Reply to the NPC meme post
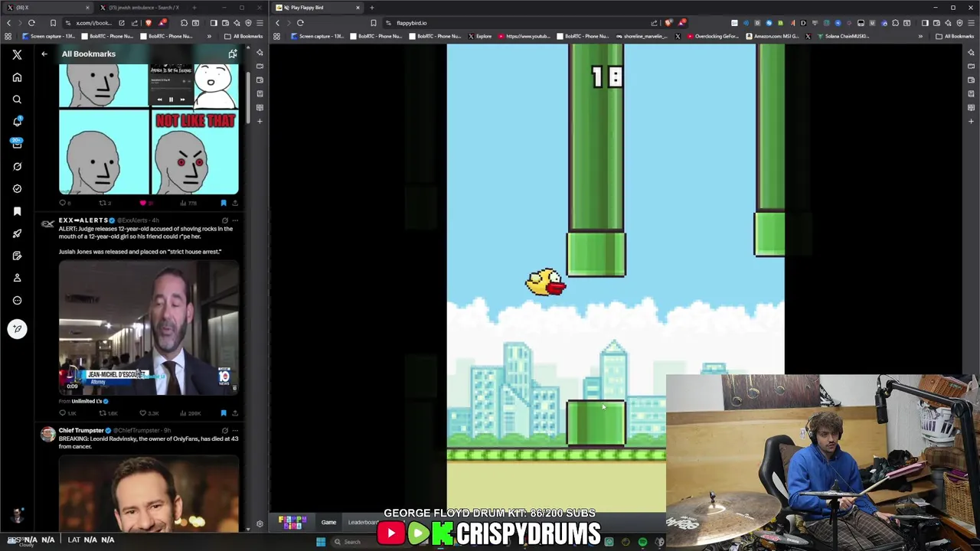The width and height of the screenshot is (980, 551). pyautogui.click(x=64, y=203)
